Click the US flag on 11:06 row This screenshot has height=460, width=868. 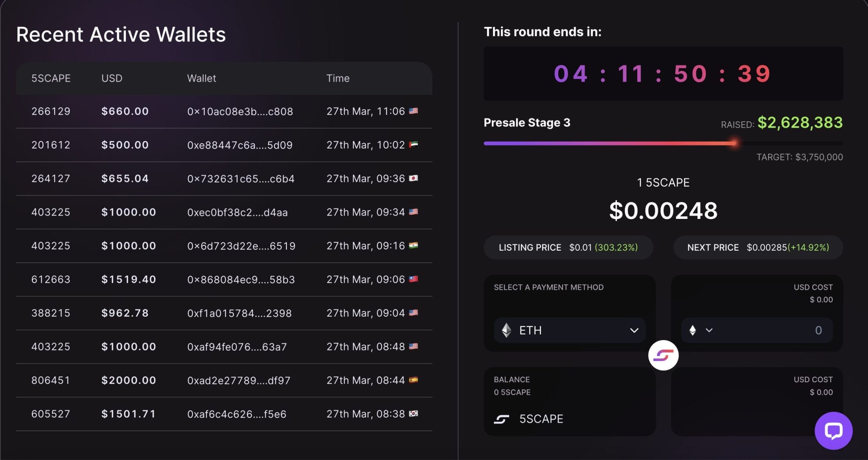point(413,111)
